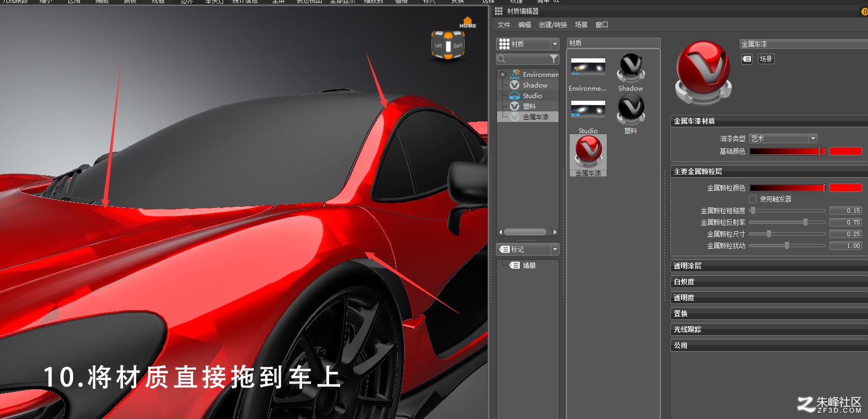The height and width of the screenshot is (419, 868).
Task: Click the Environment thumbnail preview
Action: click(x=588, y=68)
